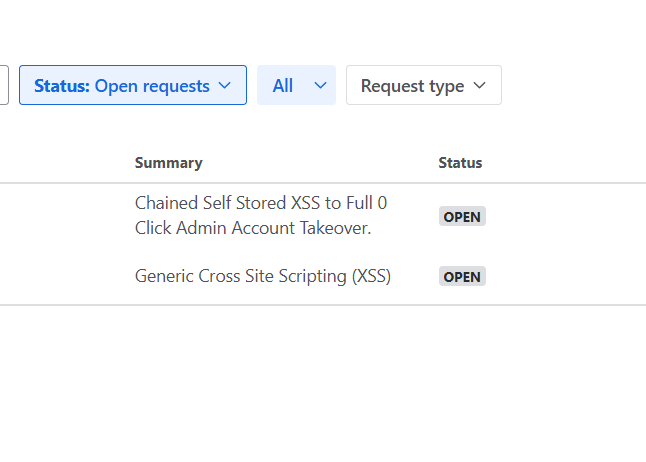This screenshot has height=462, width=646.
Task: Open the Status: Open requests filter
Action: [132, 86]
